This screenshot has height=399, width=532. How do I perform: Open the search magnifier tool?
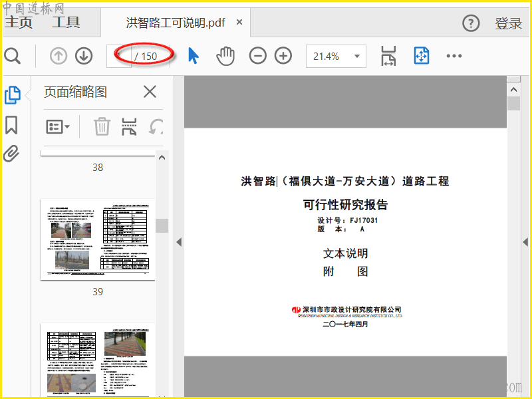point(13,56)
